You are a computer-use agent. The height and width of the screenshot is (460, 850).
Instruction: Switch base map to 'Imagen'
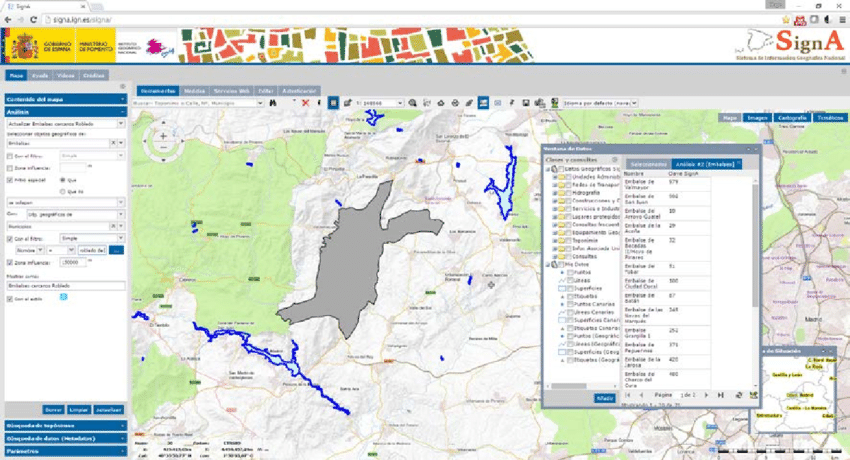pyautogui.click(x=757, y=117)
